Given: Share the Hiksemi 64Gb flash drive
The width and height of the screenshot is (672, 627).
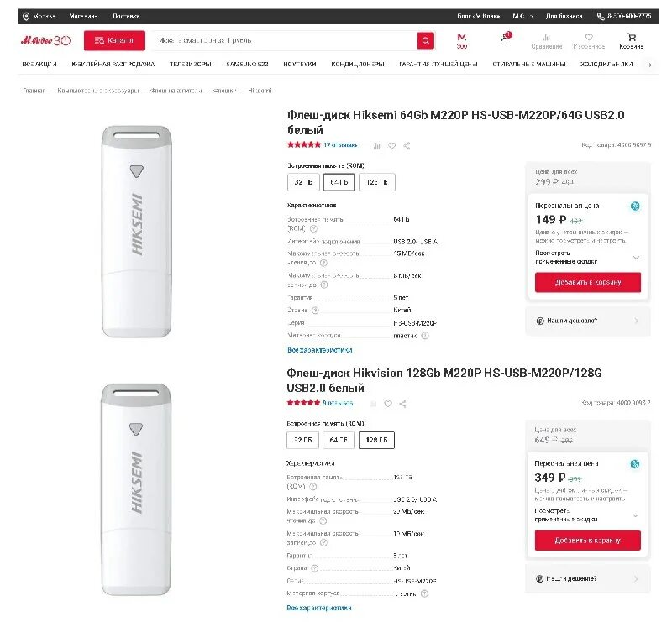Looking at the screenshot, I should coord(407,146).
